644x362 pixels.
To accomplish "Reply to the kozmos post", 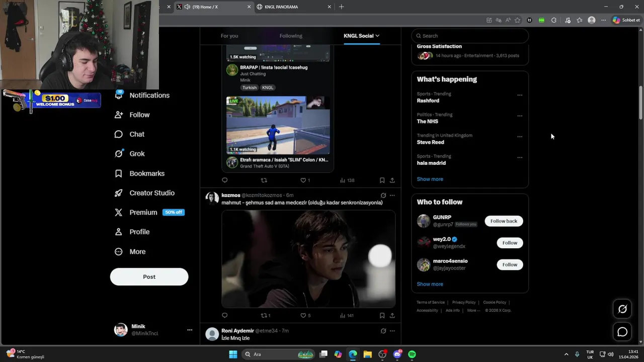I will click(x=225, y=315).
